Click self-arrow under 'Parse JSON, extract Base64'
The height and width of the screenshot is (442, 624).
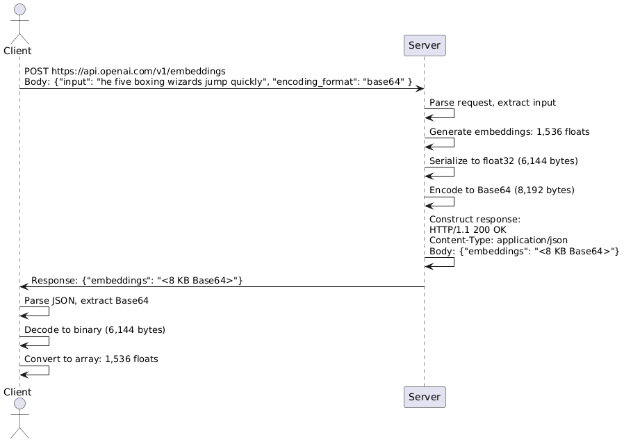[x=34, y=312]
